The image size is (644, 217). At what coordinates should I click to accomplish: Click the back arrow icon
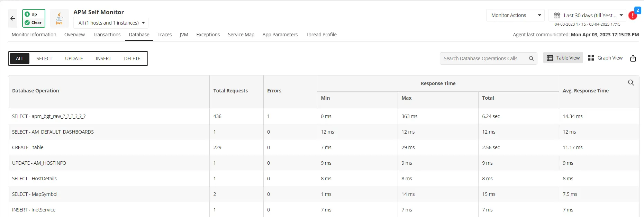(13, 18)
